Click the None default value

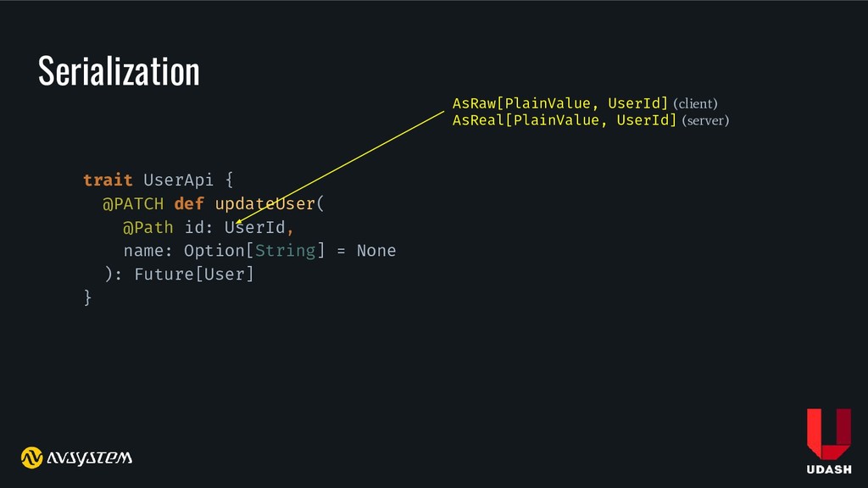pos(376,251)
